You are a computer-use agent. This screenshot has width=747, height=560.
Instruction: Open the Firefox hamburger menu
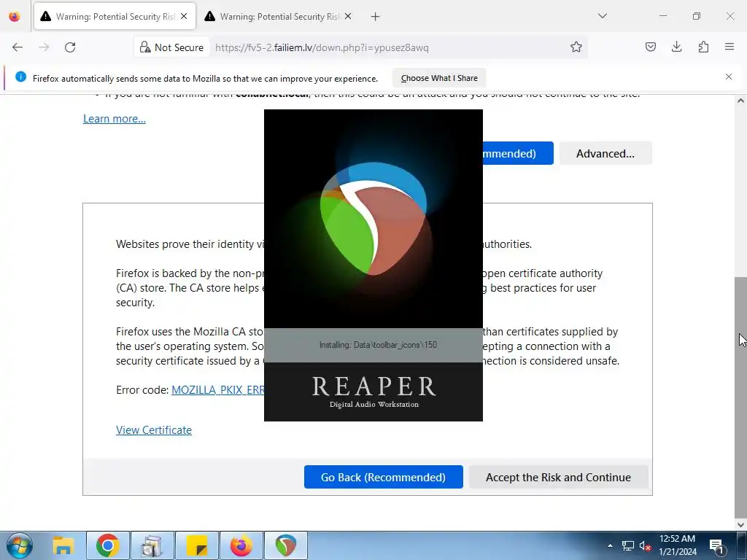(729, 47)
